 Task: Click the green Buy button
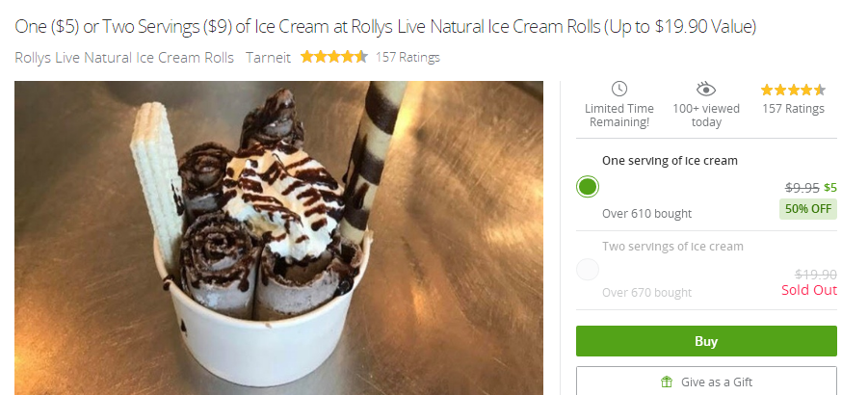pyautogui.click(x=706, y=341)
